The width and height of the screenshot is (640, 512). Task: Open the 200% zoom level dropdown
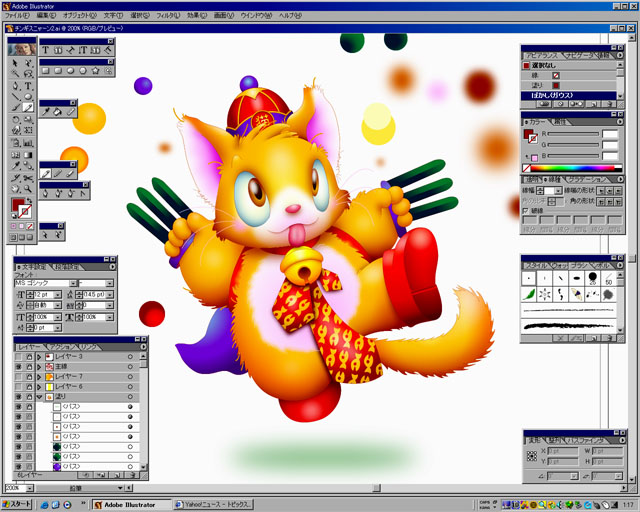point(29,488)
